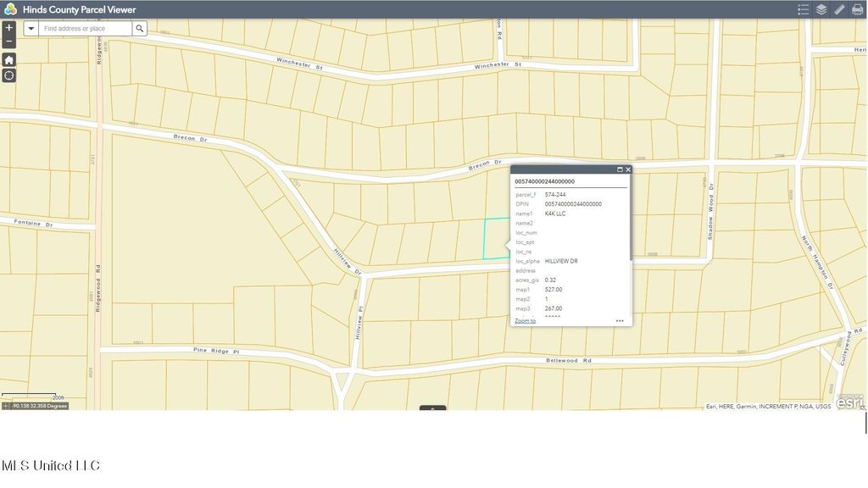This screenshot has height=488, width=868.
Task: Click the search magnifier button
Action: coord(140,28)
